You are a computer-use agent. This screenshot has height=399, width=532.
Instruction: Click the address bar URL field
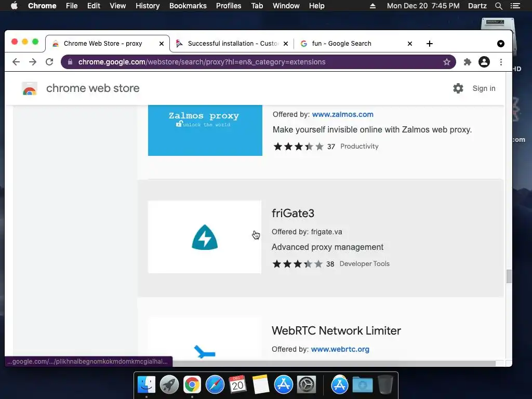(258, 62)
